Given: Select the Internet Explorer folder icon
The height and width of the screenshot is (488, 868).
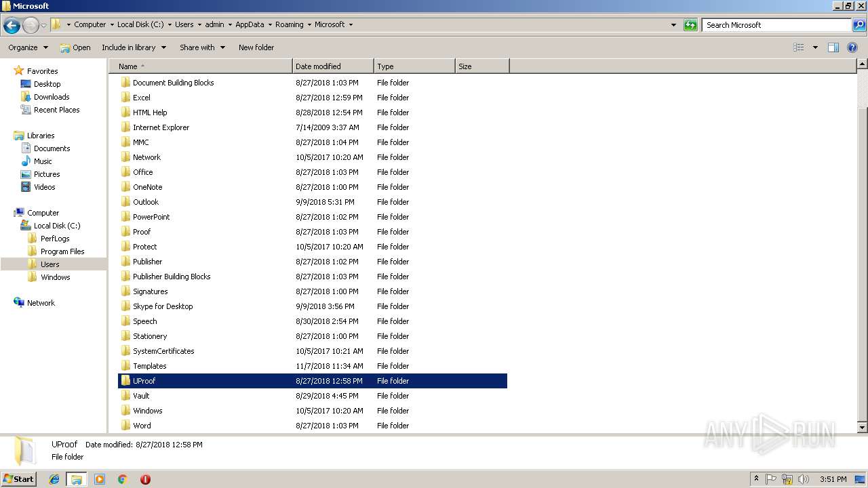Looking at the screenshot, I should point(125,127).
